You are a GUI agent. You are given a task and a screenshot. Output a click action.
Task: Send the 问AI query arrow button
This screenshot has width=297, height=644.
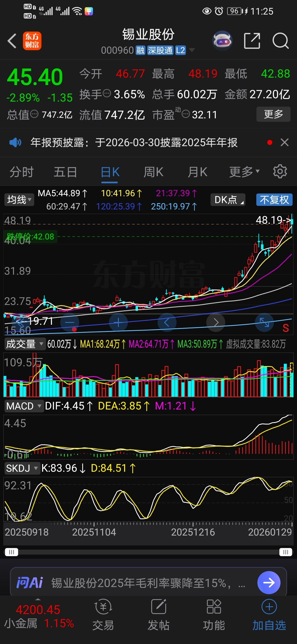(x=269, y=583)
